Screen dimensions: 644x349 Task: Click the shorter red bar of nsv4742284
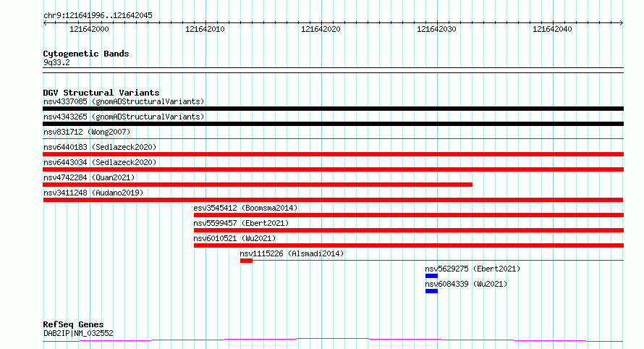click(x=258, y=185)
